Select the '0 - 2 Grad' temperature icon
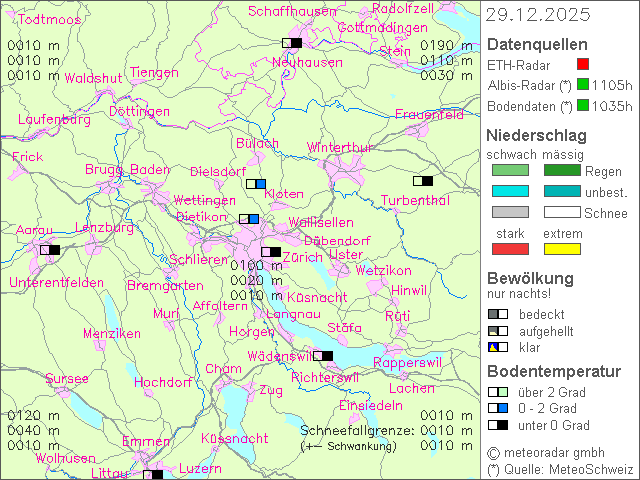Screen dimensions: 640x480 coord(497,408)
